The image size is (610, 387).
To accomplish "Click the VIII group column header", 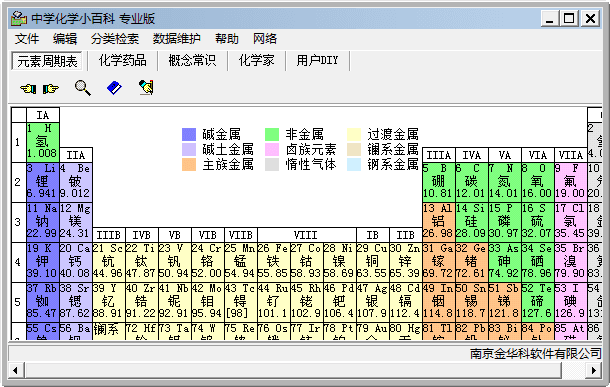I will [x=307, y=235].
